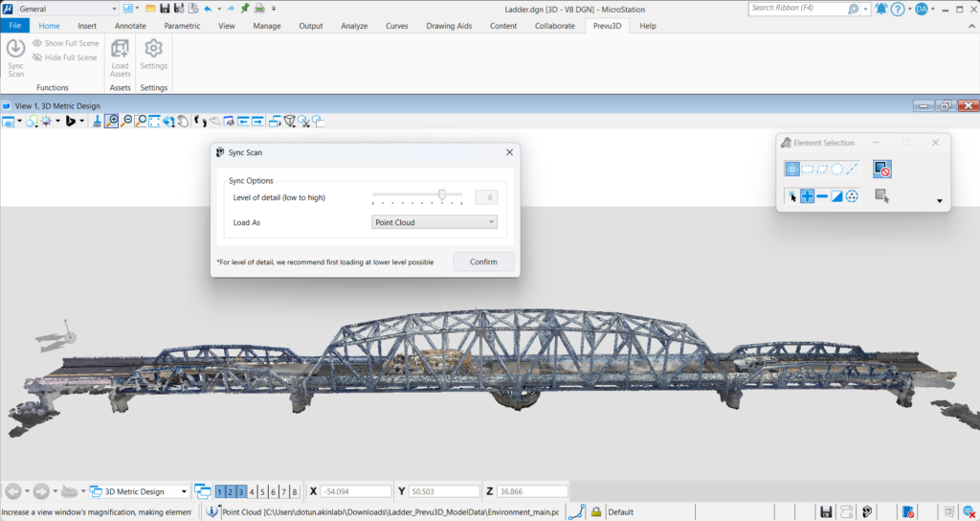This screenshot has width=980, height=521.
Task: Click the Sync Scan ribbon button
Action: 15,57
